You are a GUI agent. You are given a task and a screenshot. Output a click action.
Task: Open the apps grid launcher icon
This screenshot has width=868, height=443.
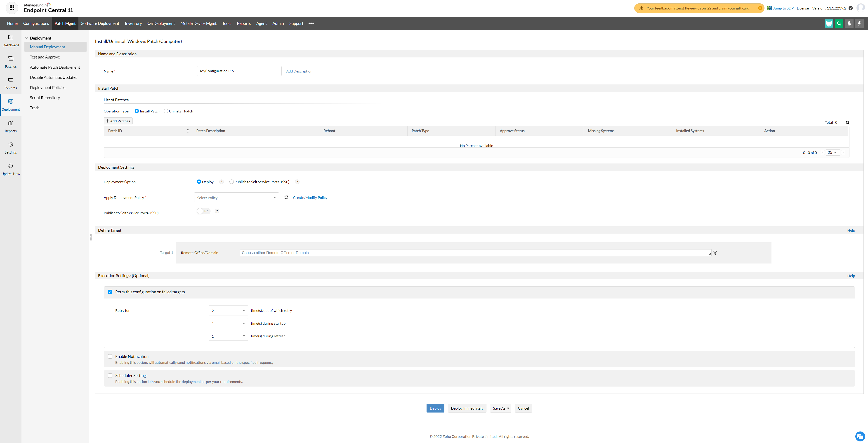coord(12,8)
